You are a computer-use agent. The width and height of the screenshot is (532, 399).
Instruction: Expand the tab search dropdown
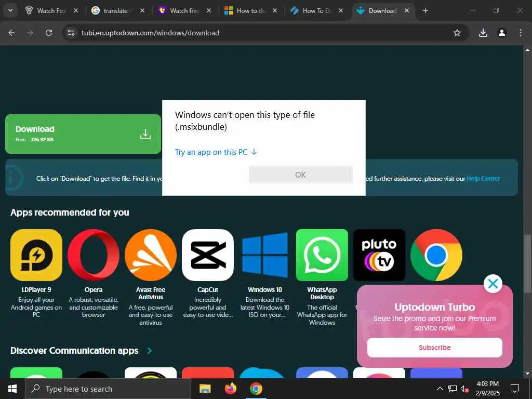[10, 10]
